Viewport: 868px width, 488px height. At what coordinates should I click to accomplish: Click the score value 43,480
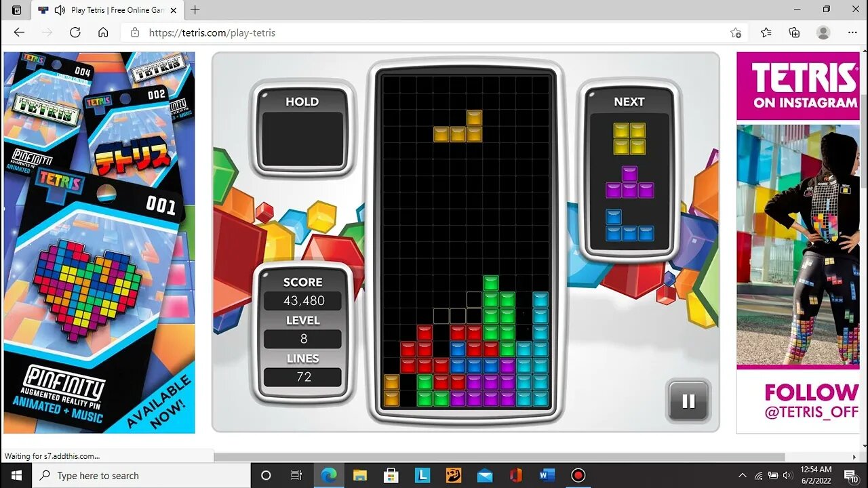[303, 300]
